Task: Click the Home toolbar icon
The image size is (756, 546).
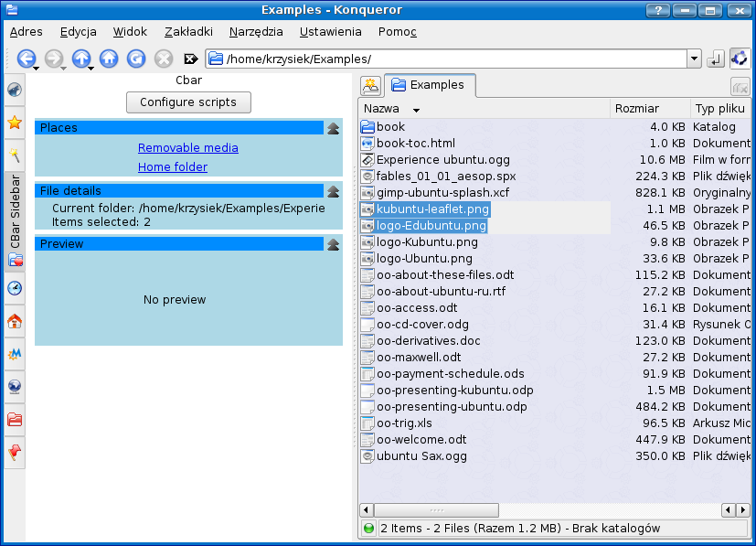Action: [x=109, y=59]
